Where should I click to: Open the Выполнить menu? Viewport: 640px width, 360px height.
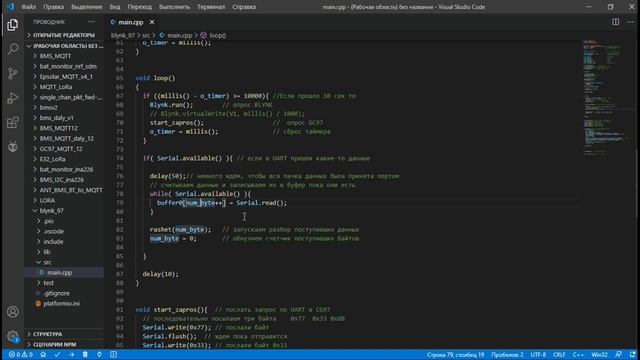pos(174,7)
